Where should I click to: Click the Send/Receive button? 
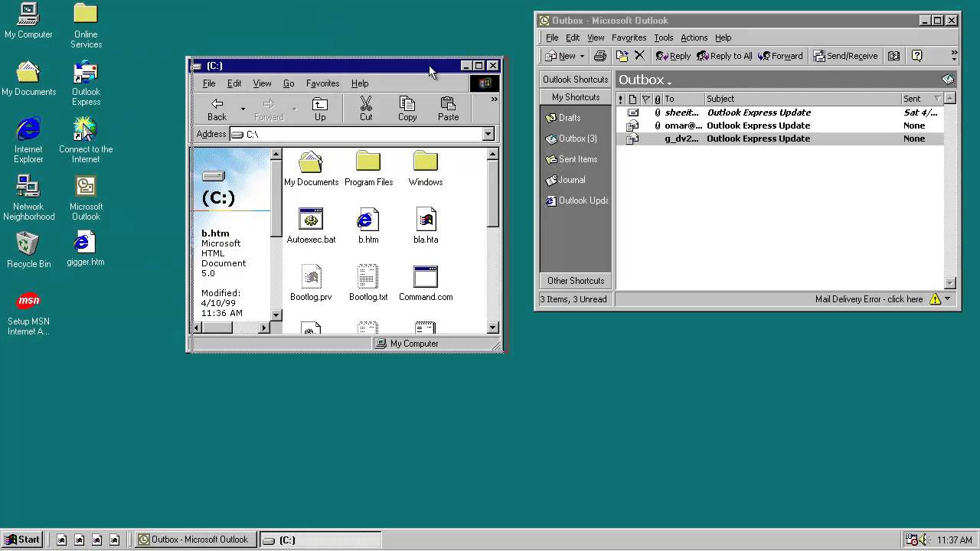coord(845,56)
